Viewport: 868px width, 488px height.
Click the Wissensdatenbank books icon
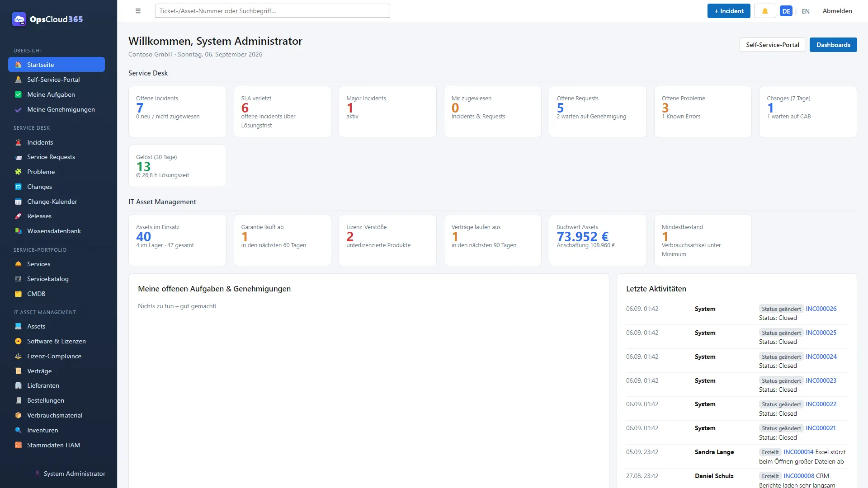click(x=18, y=231)
